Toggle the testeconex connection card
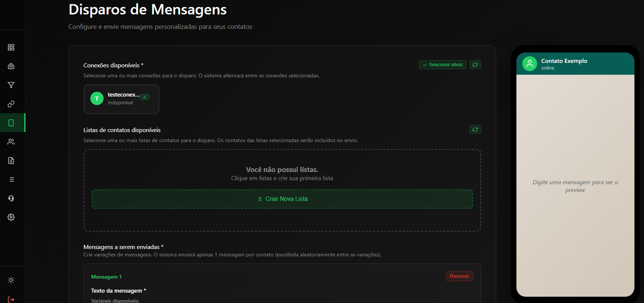Viewport: 644px width, 303px height. 121,99
